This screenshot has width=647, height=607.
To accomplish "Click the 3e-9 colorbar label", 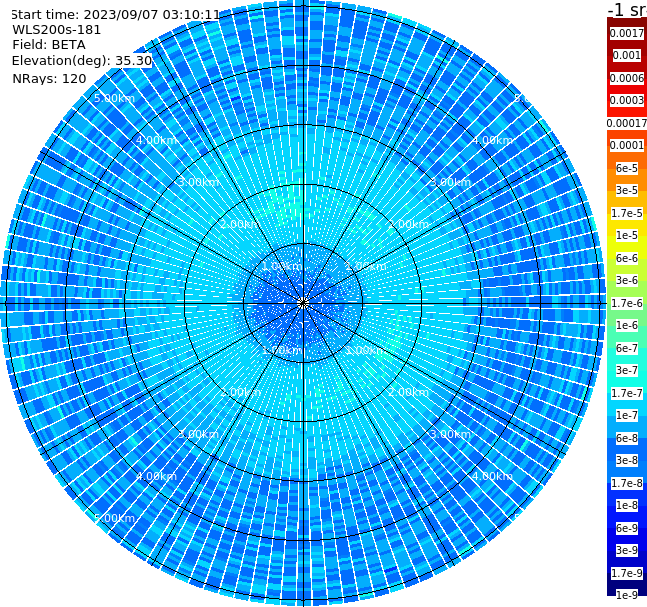I will coord(627,550).
